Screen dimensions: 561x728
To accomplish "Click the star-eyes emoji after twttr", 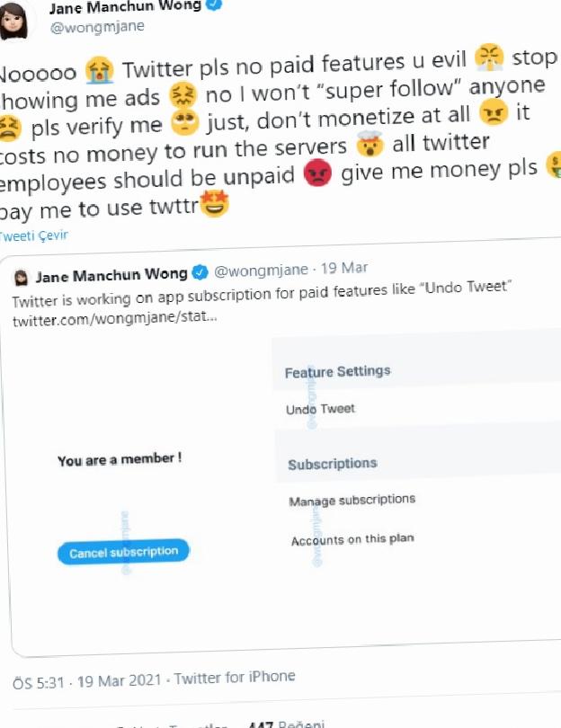I will pos(214,203).
